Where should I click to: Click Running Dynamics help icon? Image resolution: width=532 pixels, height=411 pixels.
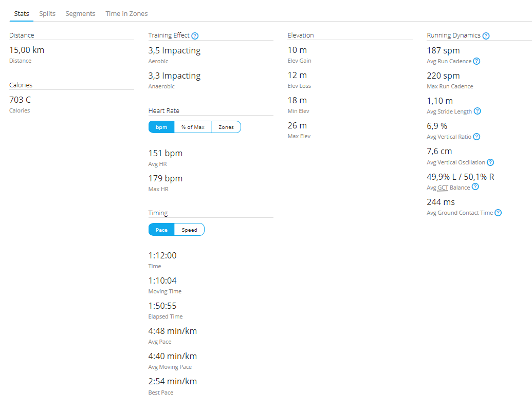(486, 36)
